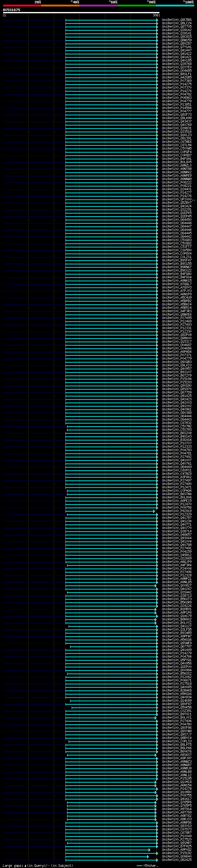197x868 pixels.
Task: Click the white query length bar
Action: coord(81,12)
